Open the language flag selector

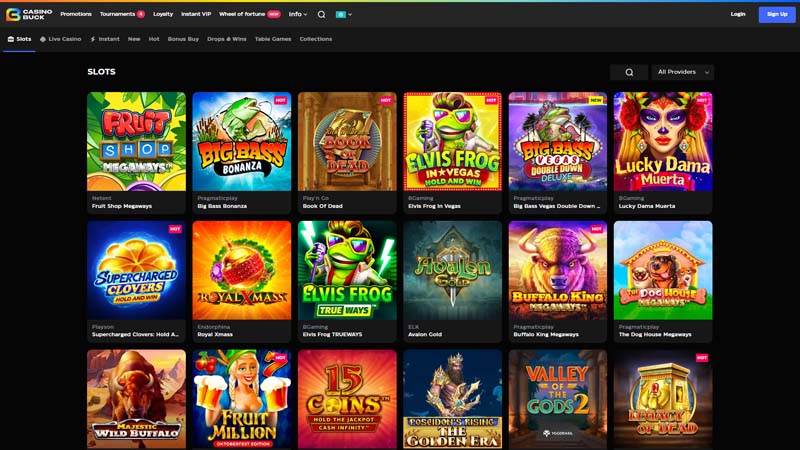pyautogui.click(x=344, y=14)
